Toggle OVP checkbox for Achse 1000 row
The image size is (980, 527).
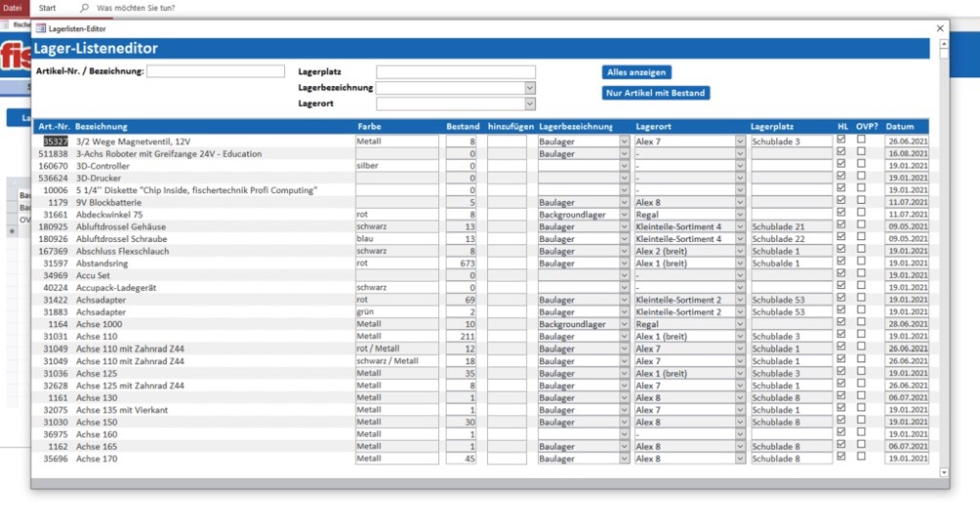click(861, 322)
